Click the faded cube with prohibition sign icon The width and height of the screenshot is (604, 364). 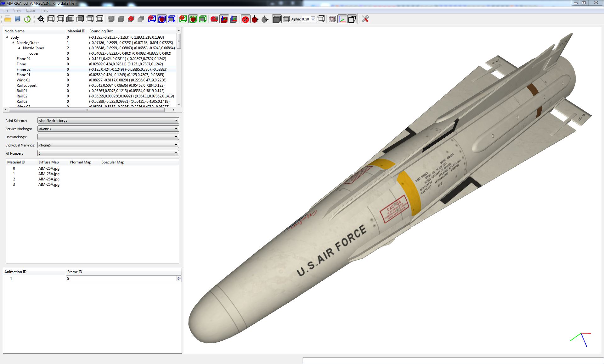(x=332, y=19)
